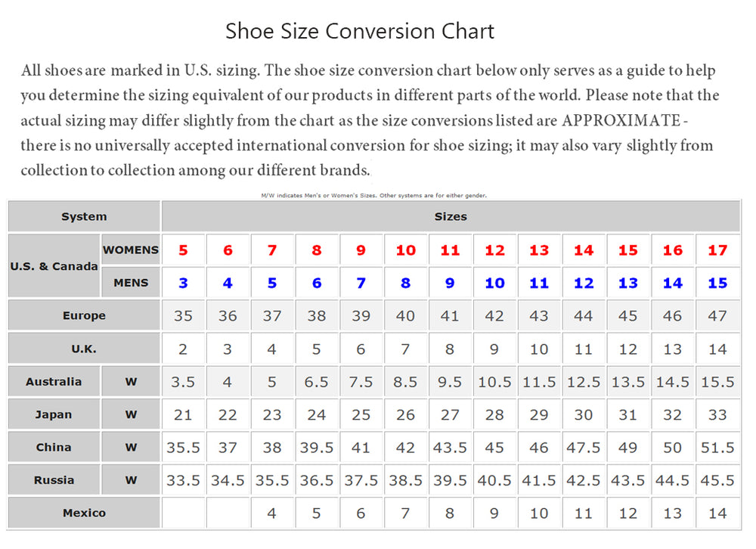
Task: Select Europe size 42 cell
Action: pyautogui.click(x=494, y=315)
